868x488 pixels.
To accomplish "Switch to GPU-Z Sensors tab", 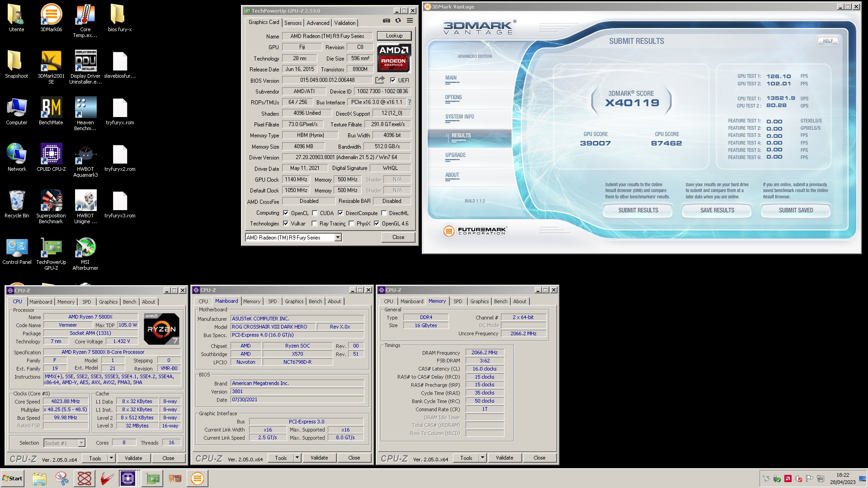I will (293, 23).
